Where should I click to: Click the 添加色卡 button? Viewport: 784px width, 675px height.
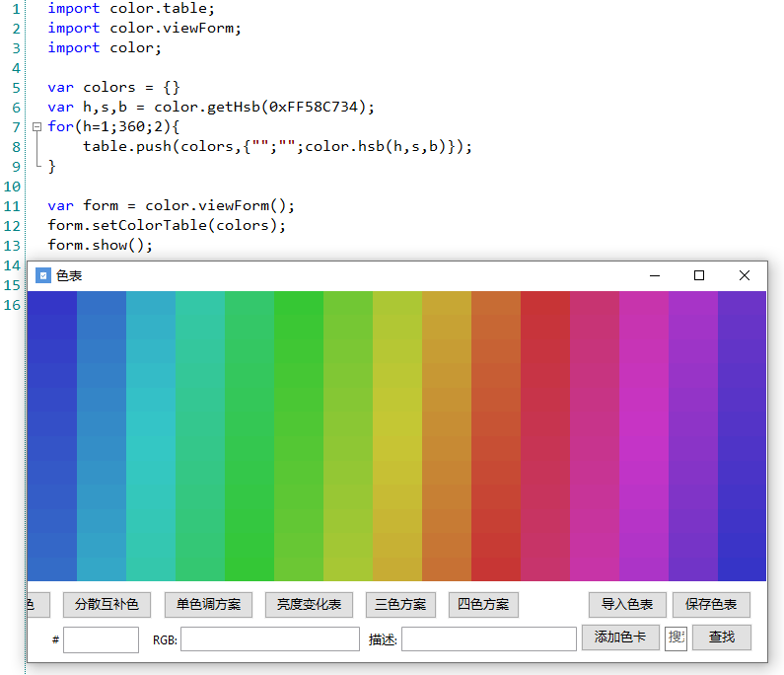coord(620,637)
